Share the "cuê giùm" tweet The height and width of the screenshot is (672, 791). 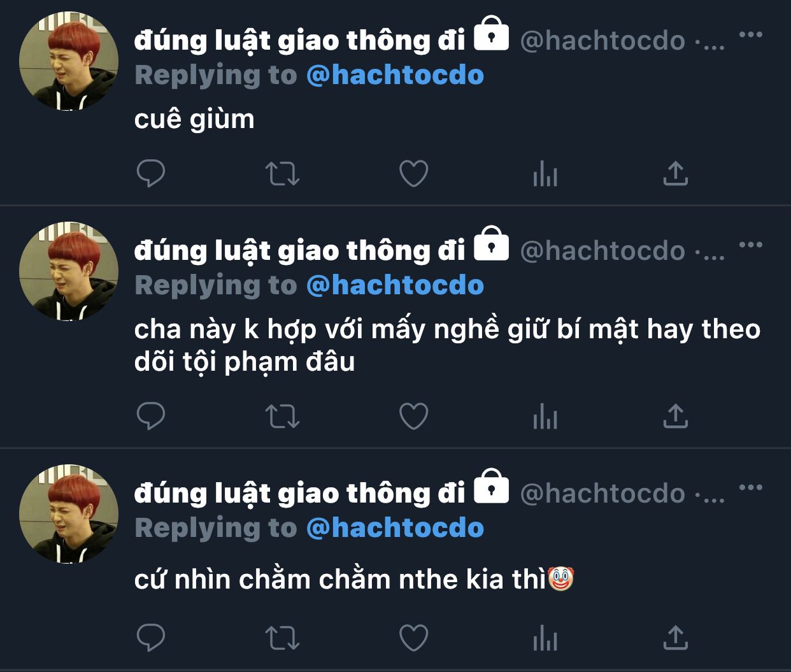click(x=676, y=173)
